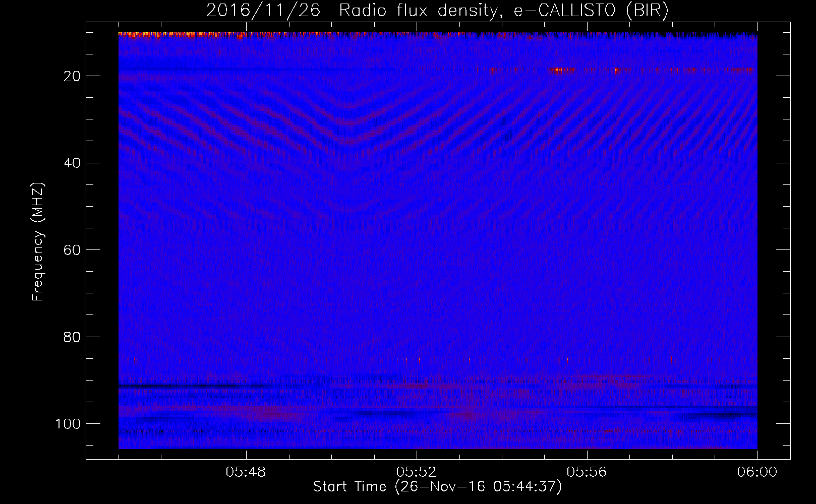Click the date "2016/11/26" in the title
This screenshot has height=504, width=816.
point(263,10)
